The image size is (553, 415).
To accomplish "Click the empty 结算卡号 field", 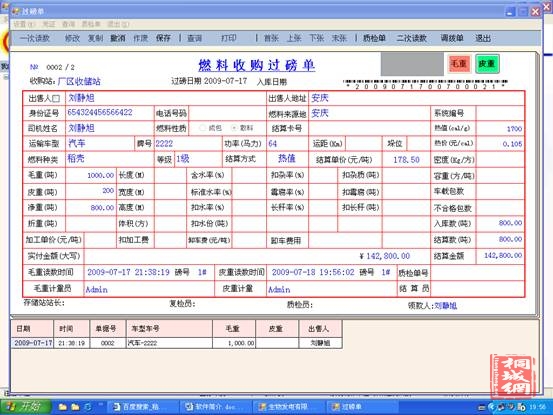I will tap(369, 128).
